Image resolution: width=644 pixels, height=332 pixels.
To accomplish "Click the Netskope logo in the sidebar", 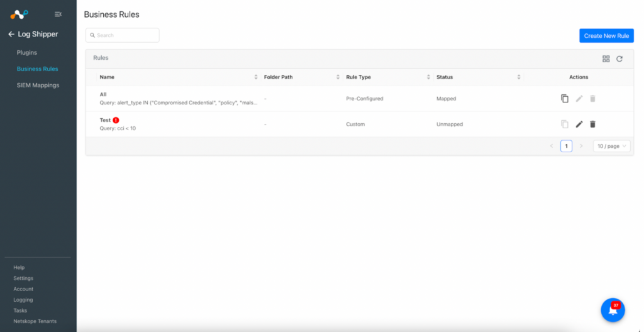I will tap(19, 14).
